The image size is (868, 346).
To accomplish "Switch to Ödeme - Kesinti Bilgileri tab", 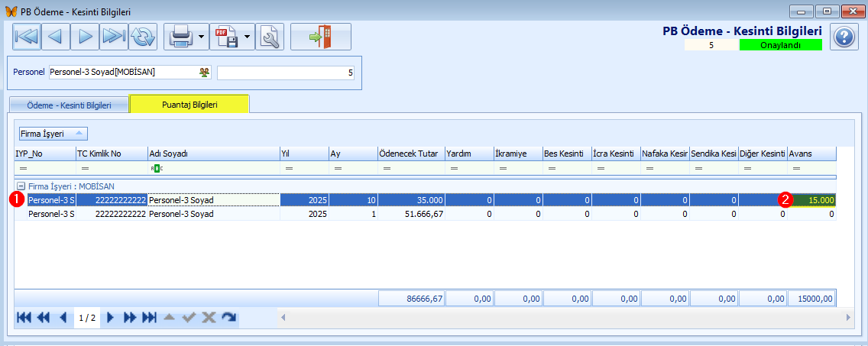I will tap(69, 105).
